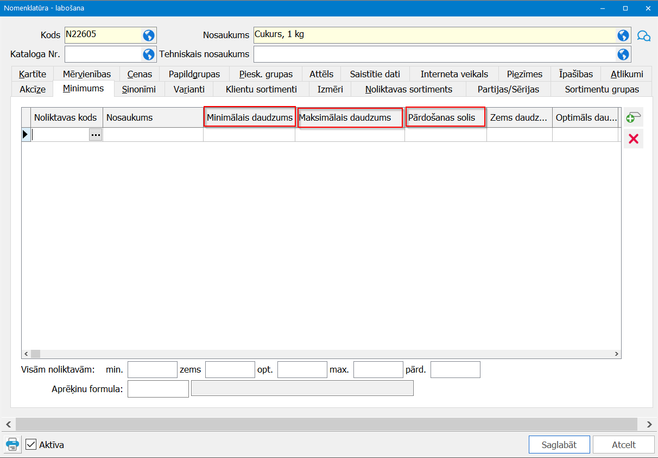658x458 pixels.
Task: Click the globe icon in Nosaukums field
Action: point(623,35)
